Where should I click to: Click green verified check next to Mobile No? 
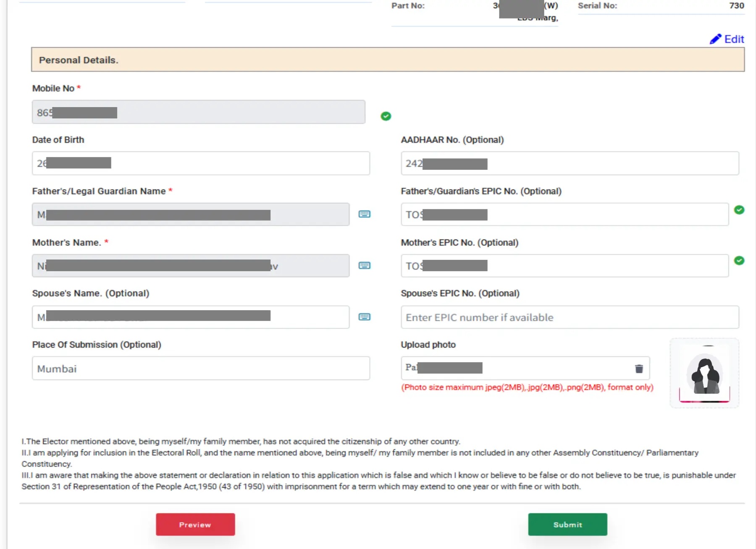point(386,116)
